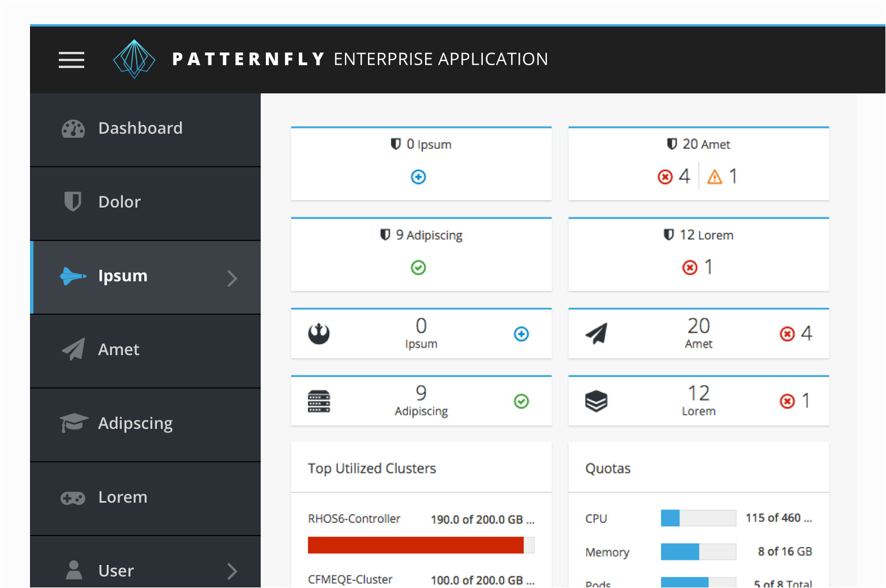Screen dimensions: 886x588
Task: Click the Memory quota progress bar
Action: click(699, 552)
